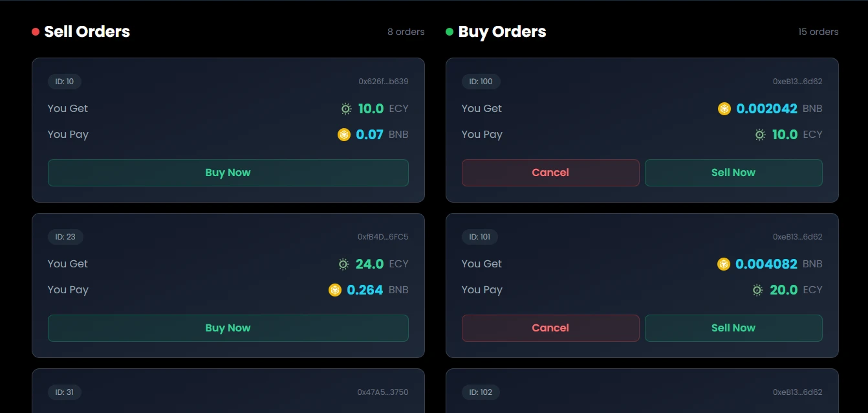Click the BNB coin icon next to 0.004082
This screenshot has width=868, height=413.
point(724,264)
